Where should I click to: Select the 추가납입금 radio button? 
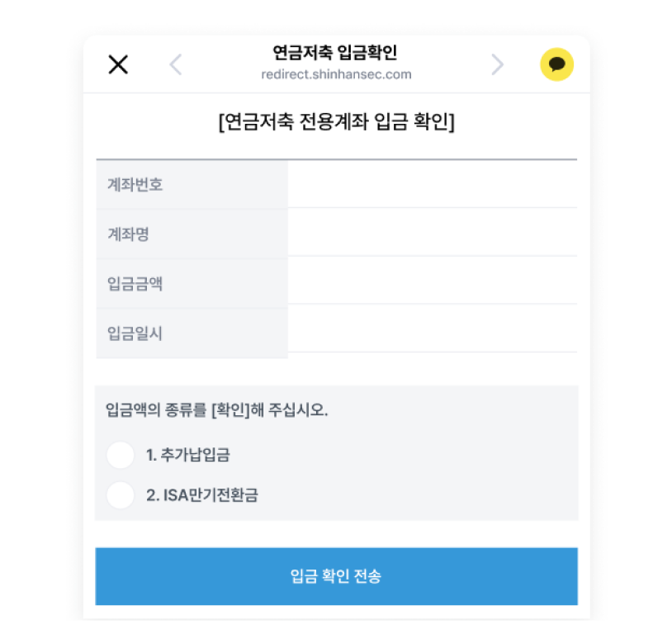[121, 455]
